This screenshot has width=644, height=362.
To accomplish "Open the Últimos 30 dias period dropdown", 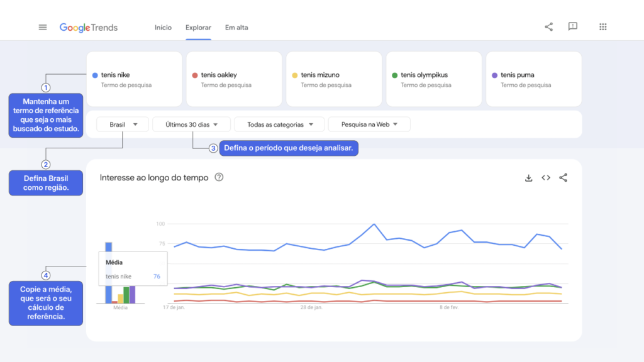I will pyautogui.click(x=191, y=124).
